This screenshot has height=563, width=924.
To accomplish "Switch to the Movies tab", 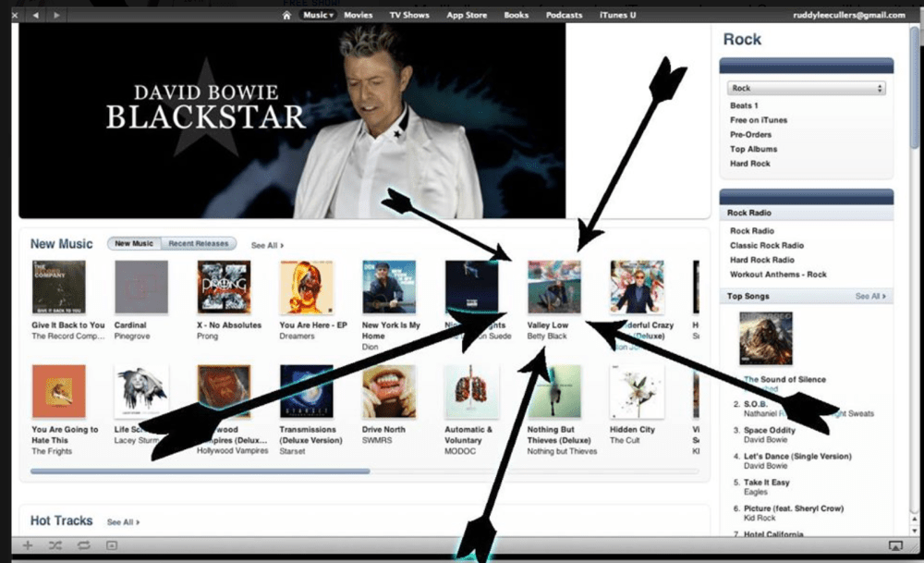I will tap(359, 15).
